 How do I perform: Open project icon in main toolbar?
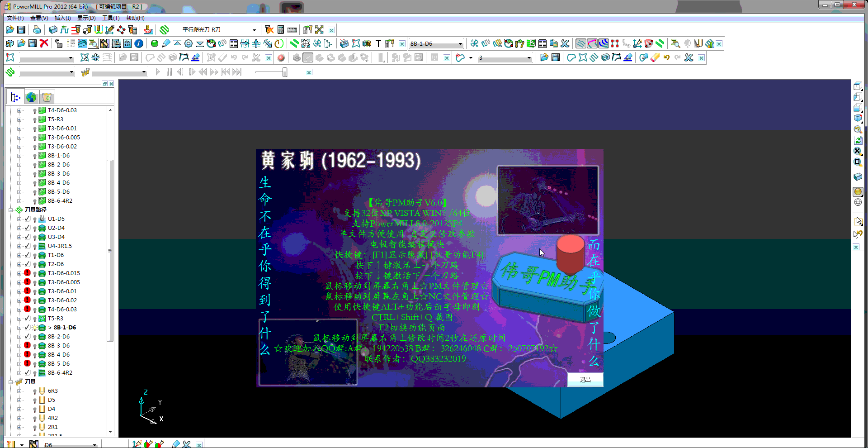click(x=9, y=30)
